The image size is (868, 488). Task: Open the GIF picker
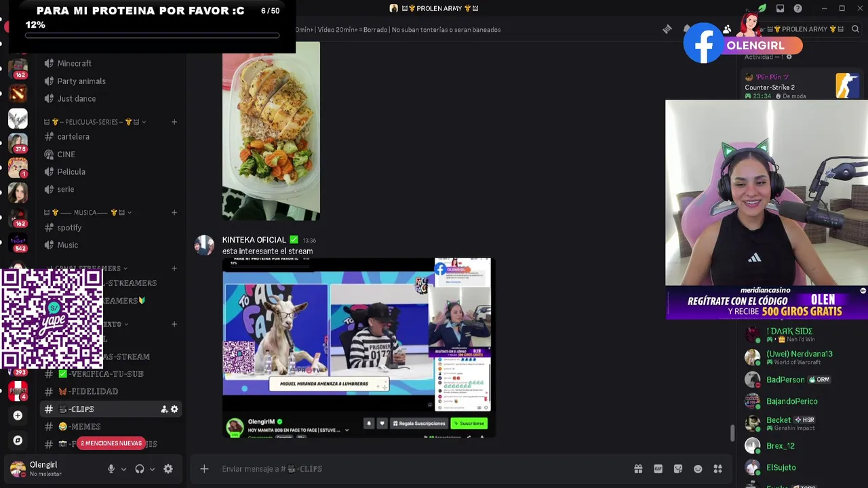coord(658,468)
